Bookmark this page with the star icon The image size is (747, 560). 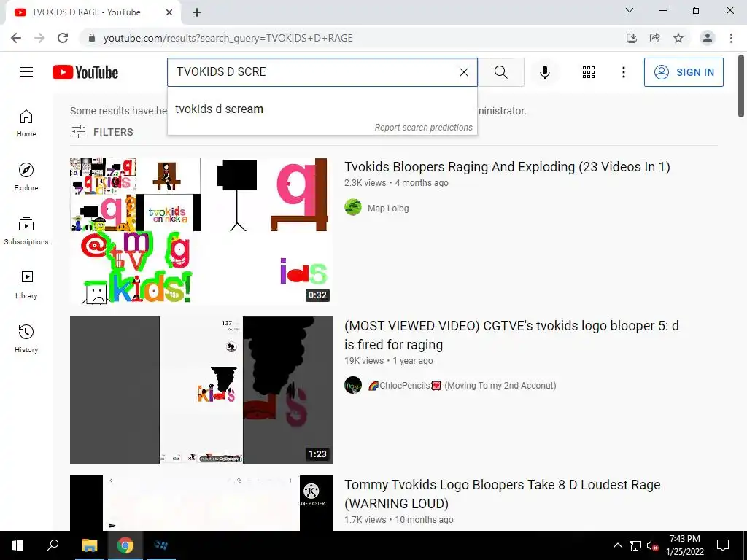(x=678, y=38)
